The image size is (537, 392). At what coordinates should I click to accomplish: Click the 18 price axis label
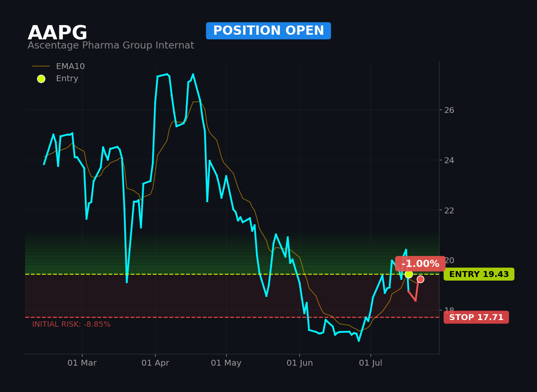(x=449, y=310)
